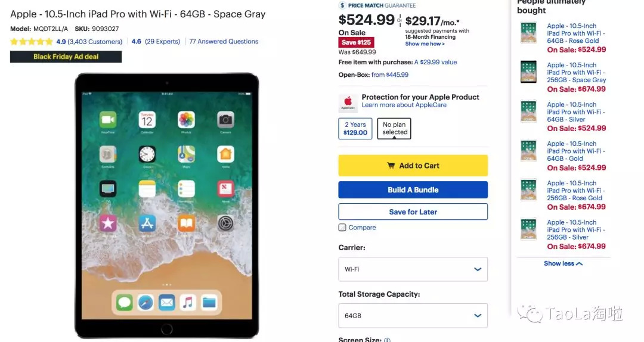Click the Build A Bundle button

pos(413,189)
